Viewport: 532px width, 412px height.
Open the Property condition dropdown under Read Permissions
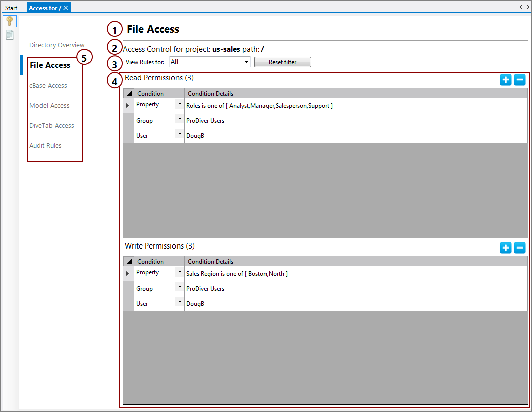(180, 105)
